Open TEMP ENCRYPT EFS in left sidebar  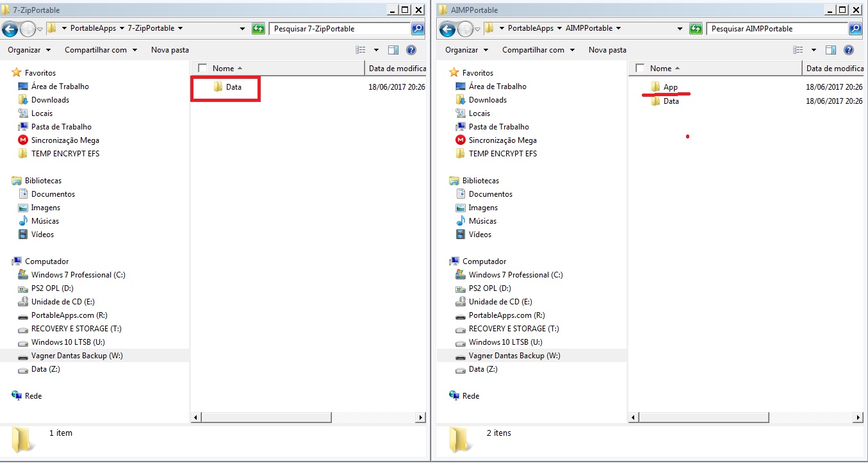click(x=58, y=154)
